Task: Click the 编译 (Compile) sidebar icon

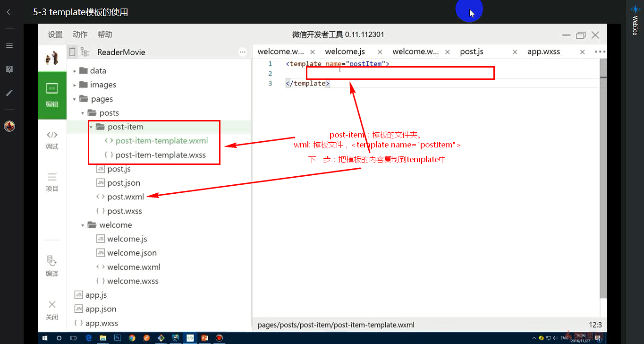Action: pyautogui.click(x=52, y=266)
